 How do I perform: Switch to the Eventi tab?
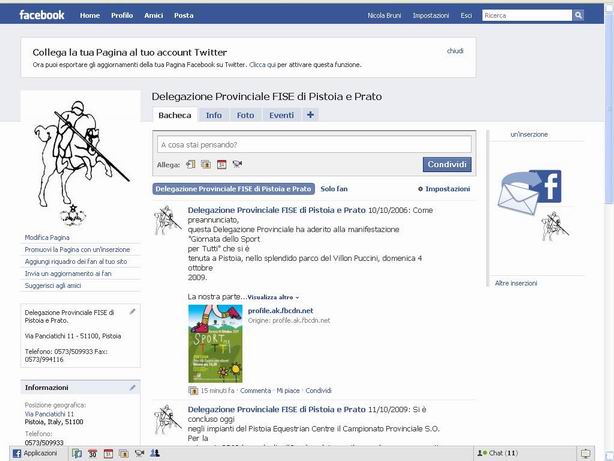point(282,115)
